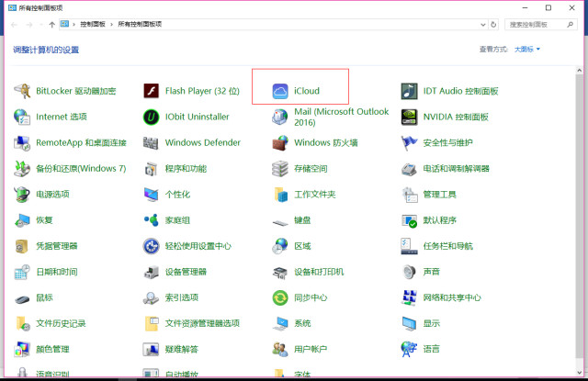The width and height of the screenshot is (588, 381).
Task: Click the Back navigation arrow
Action: click(x=15, y=25)
